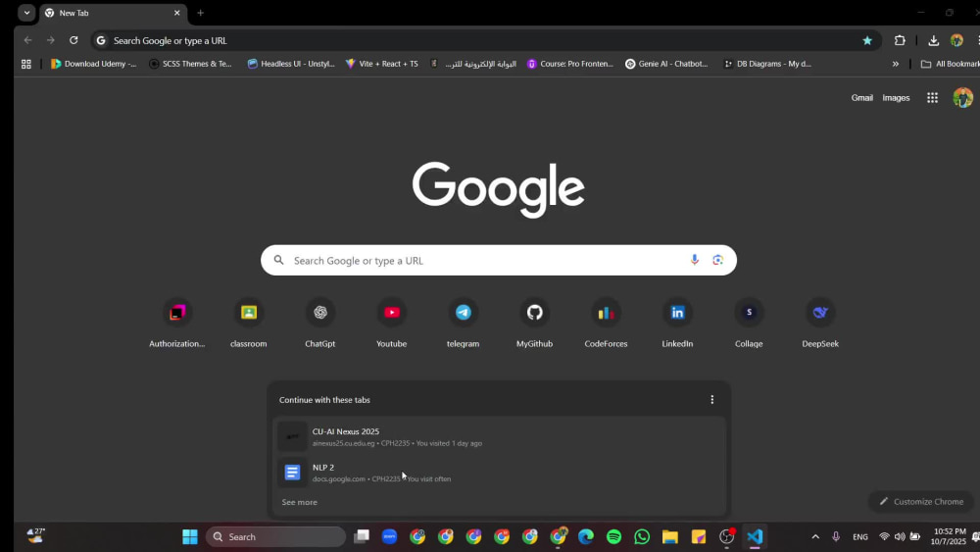Open the Google apps grid
The height and width of the screenshot is (552, 980).
[x=933, y=97]
